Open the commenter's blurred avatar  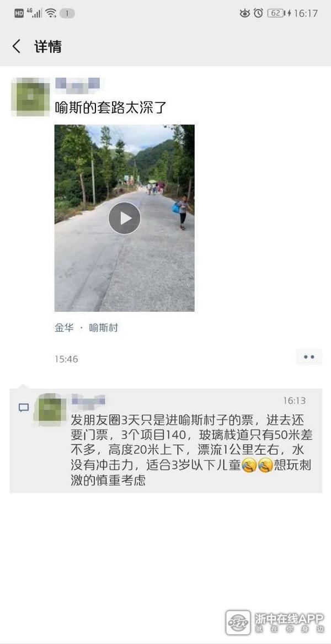point(50,409)
